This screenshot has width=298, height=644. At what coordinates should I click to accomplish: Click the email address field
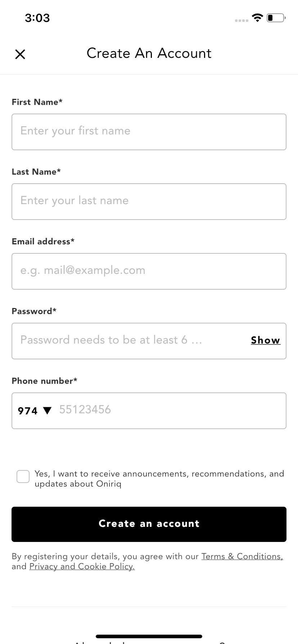point(149,271)
